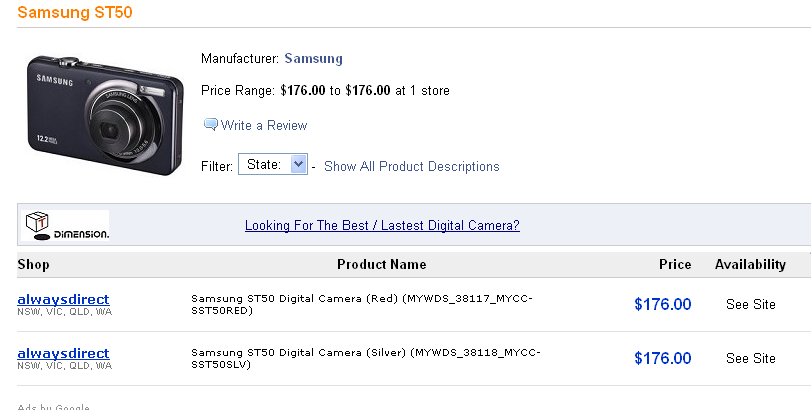Click the Samsung manufacturer link
Screen dimensions: 811x410
click(313, 59)
